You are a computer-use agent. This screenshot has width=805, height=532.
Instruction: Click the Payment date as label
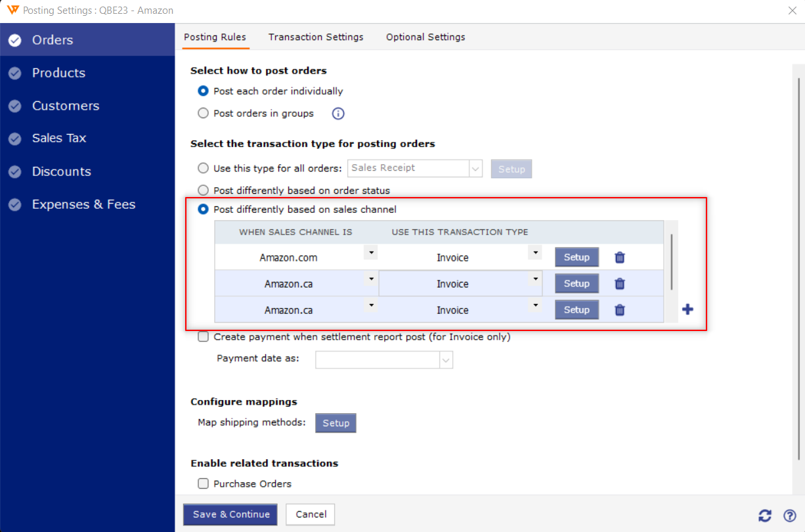258,359
